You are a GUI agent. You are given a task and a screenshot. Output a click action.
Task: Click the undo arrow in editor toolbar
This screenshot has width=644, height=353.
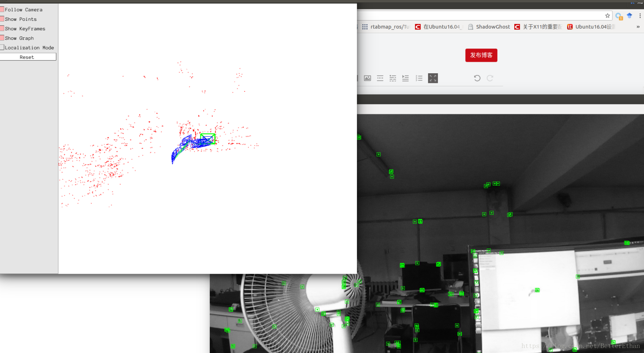pyautogui.click(x=477, y=78)
